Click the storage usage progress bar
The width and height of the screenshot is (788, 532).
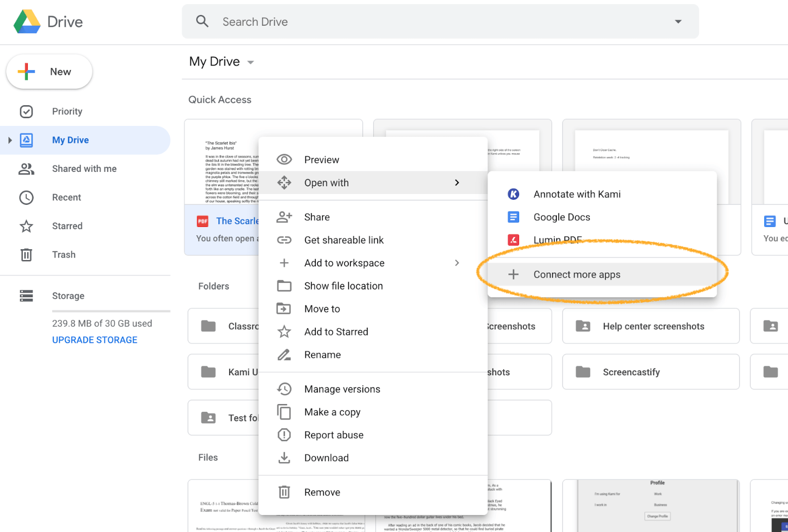(111, 311)
